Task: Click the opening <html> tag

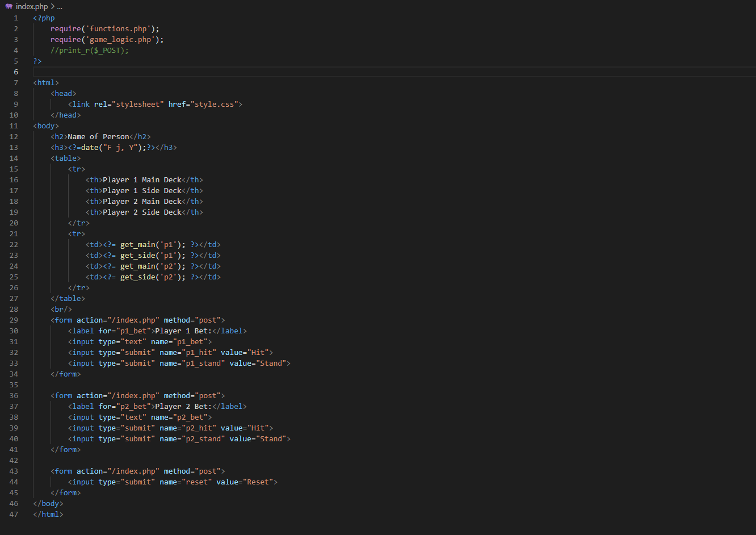Action: point(46,82)
